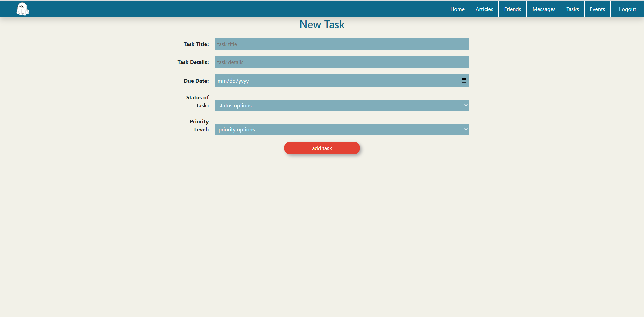Switch to the Tasks page
This screenshot has height=317, width=644.
(572, 9)
